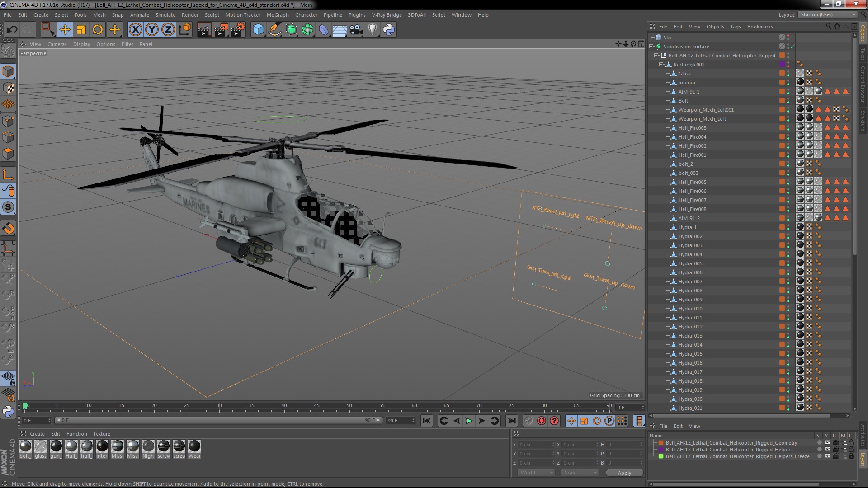Screen dimensions: 868x488
Task: Open the Simulate menu
Action: pyautogui.click(x=165, y=15)
